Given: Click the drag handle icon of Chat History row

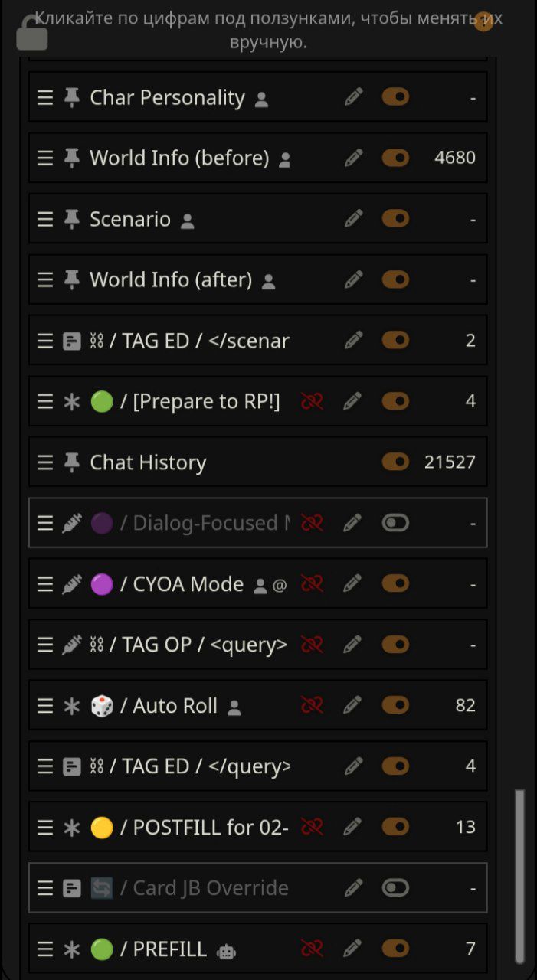Looking at the screenshot, I should 46,462.
